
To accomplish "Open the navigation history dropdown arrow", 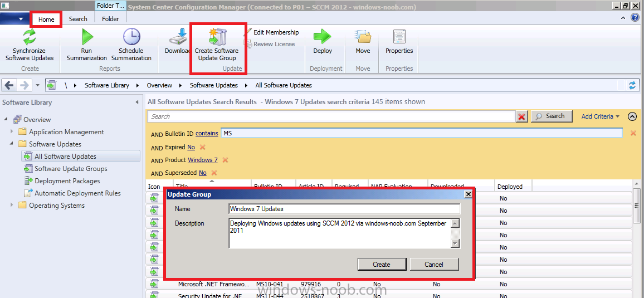I will 37,85.
